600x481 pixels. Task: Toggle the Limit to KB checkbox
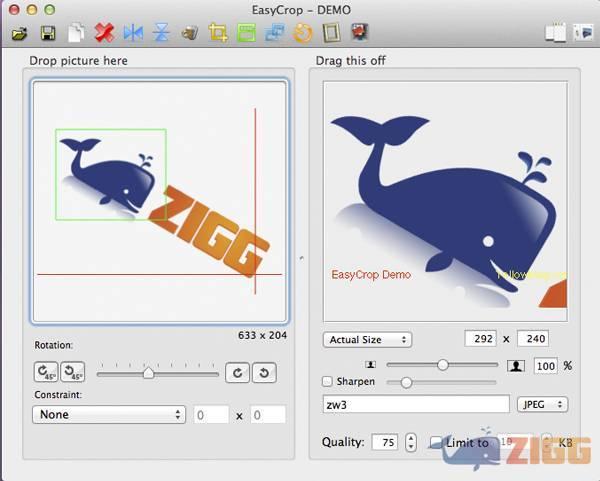435,442
